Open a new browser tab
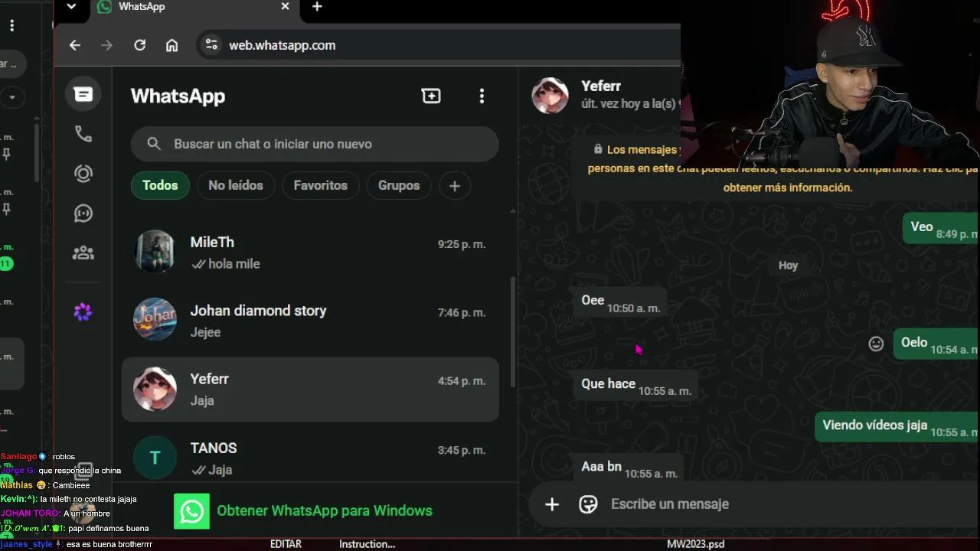Image resolution: width=980 pixels, height=551 pixels. 317,7
